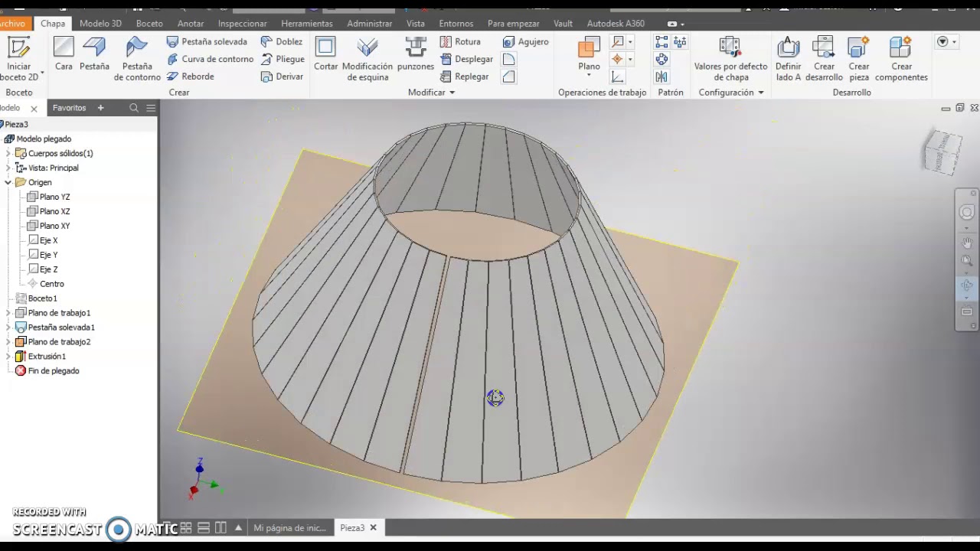The width and height of the screenshot is (980, 551).
Task: Click the navigation wheel at top of navigation bar
Action: [x=967, y=213]
